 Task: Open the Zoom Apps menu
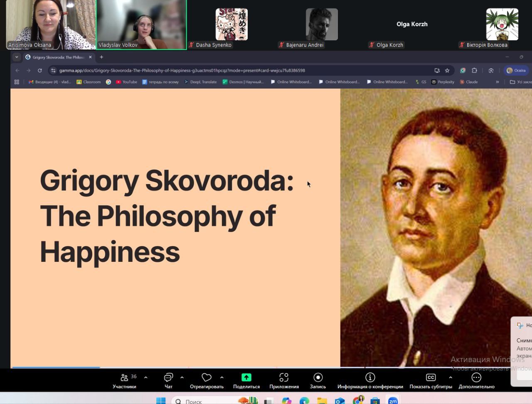[284, 377]
